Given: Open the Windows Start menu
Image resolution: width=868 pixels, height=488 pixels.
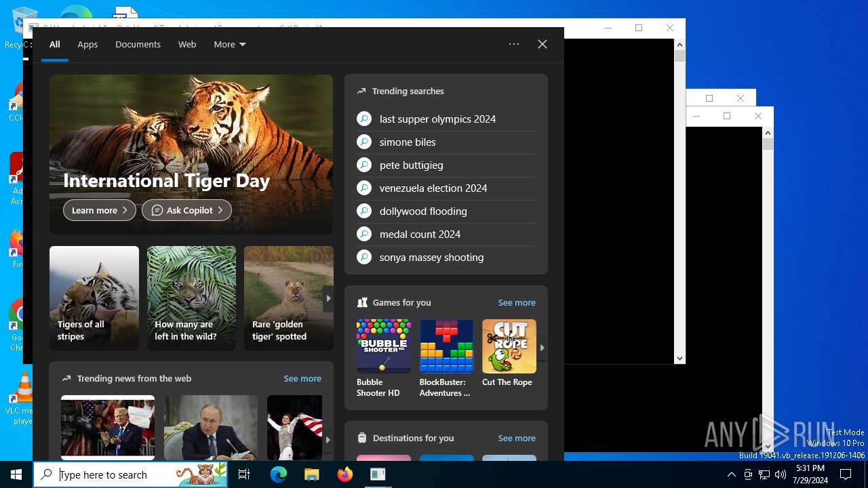Looking at the screenshot, I should pos(16,474).
